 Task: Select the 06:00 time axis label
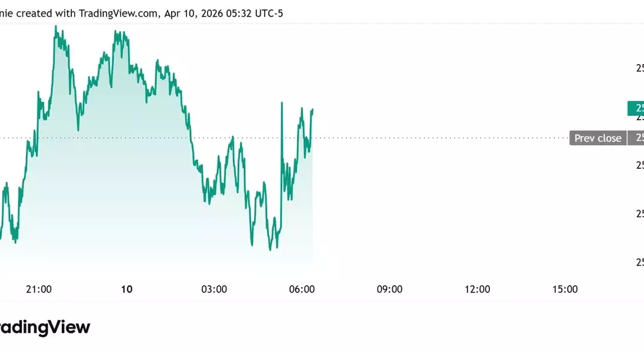(x=302, y=289)
